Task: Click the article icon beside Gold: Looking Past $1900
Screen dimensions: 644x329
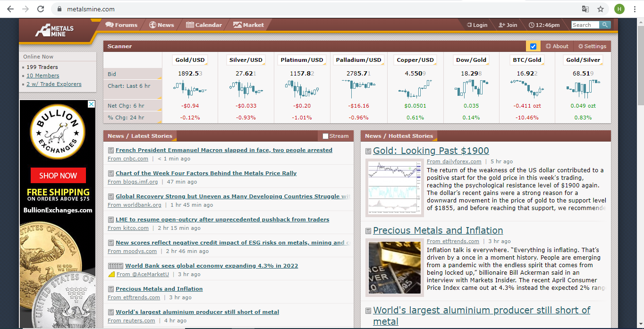Action: pyautogui.click(x=368, y=151)
